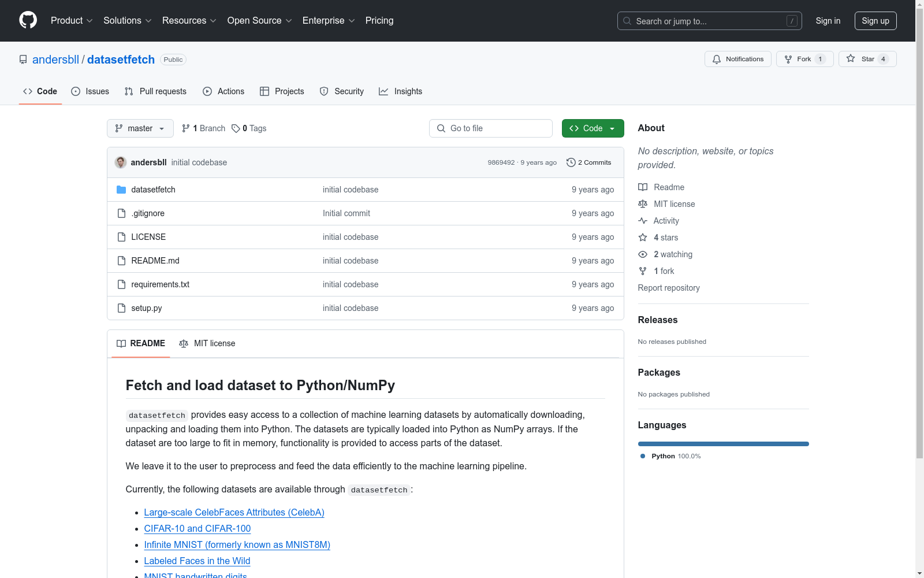Click the Python 100.0% language link
The image size is (924, 578).
tap(671, 456)
